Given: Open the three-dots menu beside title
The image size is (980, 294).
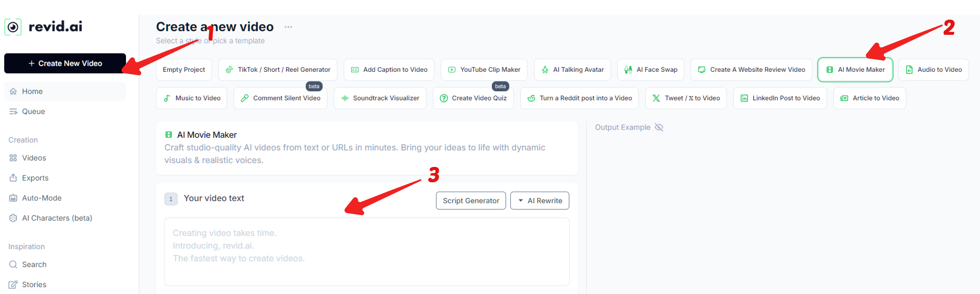Looking at the screenshot, I should (288, 27).
